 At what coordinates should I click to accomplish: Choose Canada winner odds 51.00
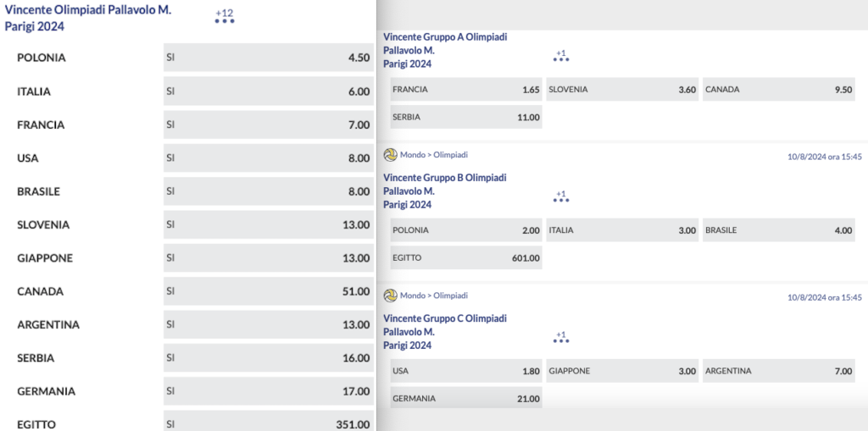[269, 291]
